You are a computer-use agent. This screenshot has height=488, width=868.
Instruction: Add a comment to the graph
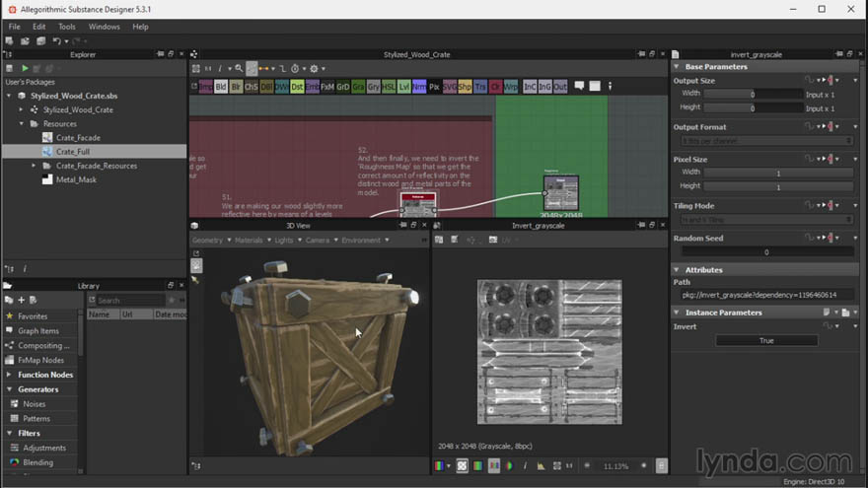[579, 86]
